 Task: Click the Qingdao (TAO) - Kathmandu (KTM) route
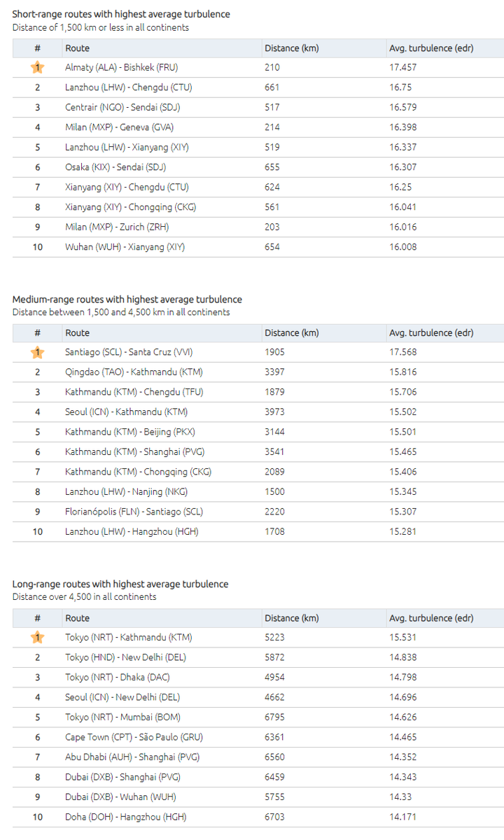pyautogui.click(x=134, y=372)
